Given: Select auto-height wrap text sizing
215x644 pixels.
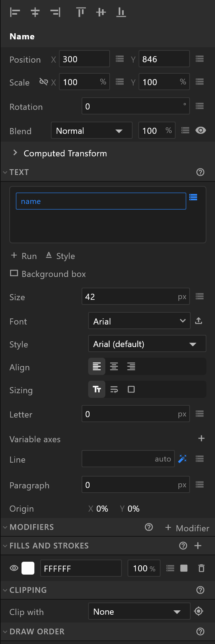Looking at the screenshot, I should pos(114,389).
